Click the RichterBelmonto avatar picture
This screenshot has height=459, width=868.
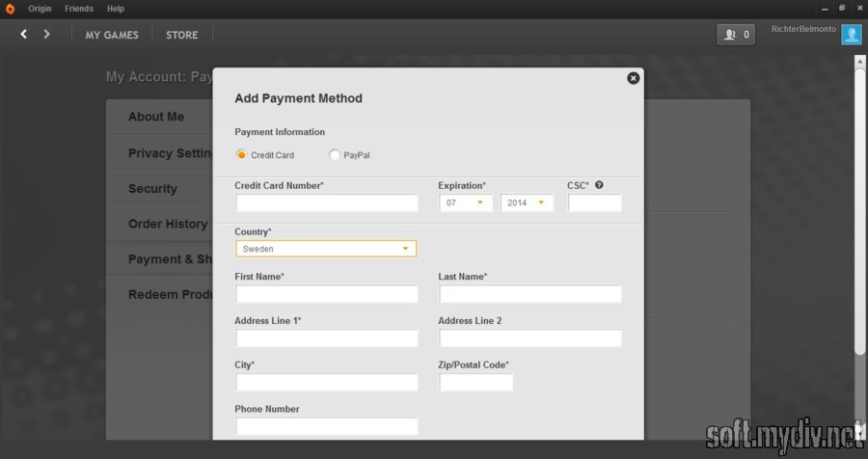[x=852, y=35]
